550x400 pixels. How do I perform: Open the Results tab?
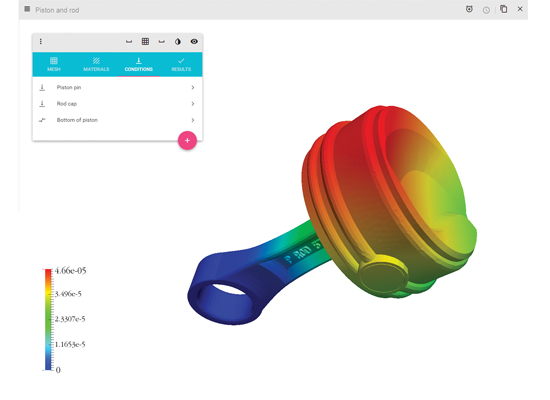181,65
